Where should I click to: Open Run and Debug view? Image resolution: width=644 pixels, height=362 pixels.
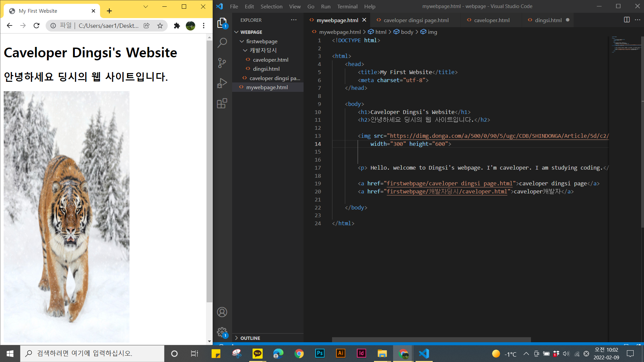point(222,83)
